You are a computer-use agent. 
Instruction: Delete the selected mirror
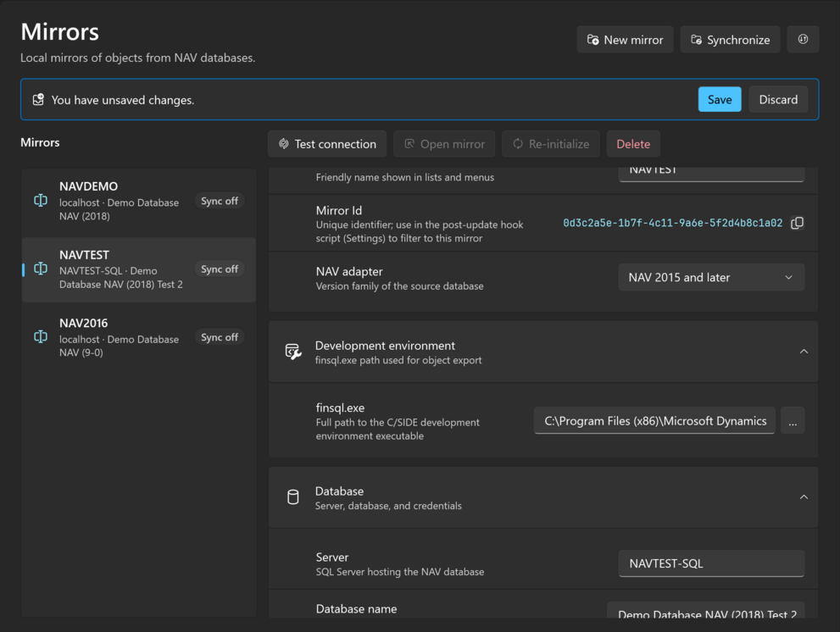[633, 144]
